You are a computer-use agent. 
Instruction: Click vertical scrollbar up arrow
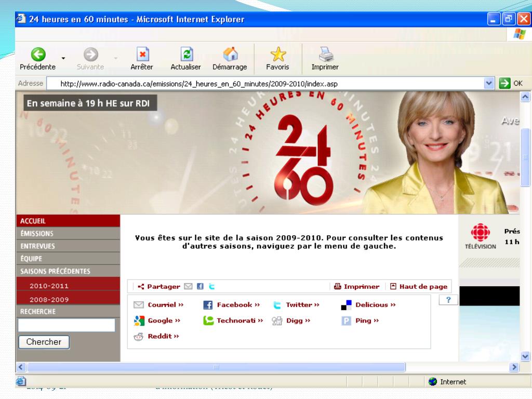(x=525, y=97)
